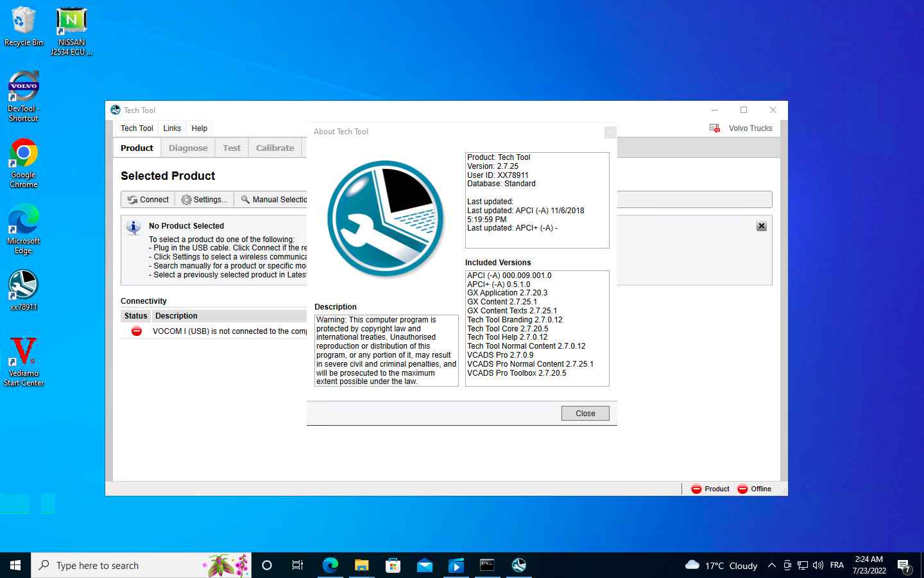Click the Connect plug icon
Screen dimensions: 924x578
[132, 200]
